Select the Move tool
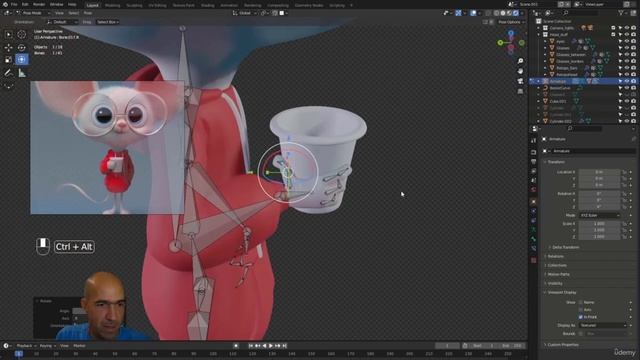This screenshot has height=360, width=640. pos(9,47)
